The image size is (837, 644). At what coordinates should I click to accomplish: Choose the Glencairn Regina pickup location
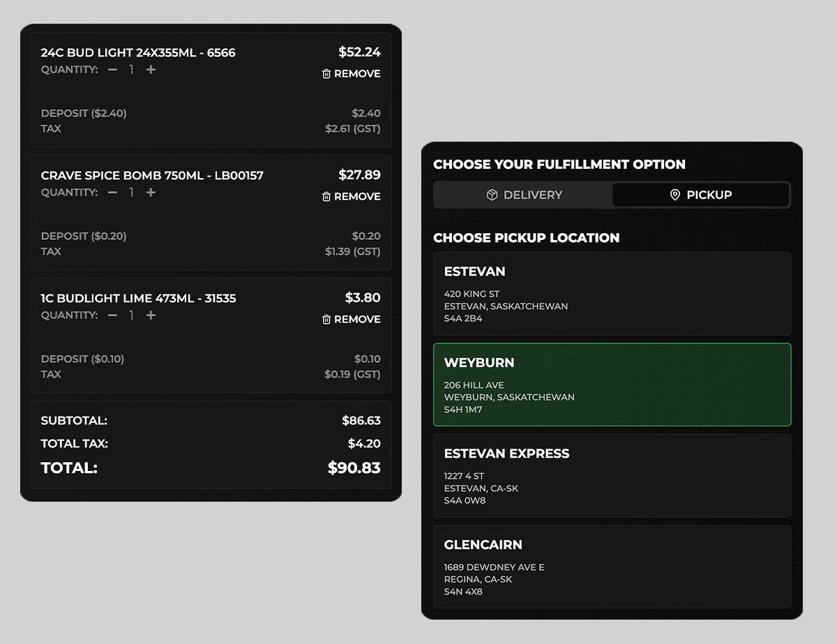pos(612,567)
